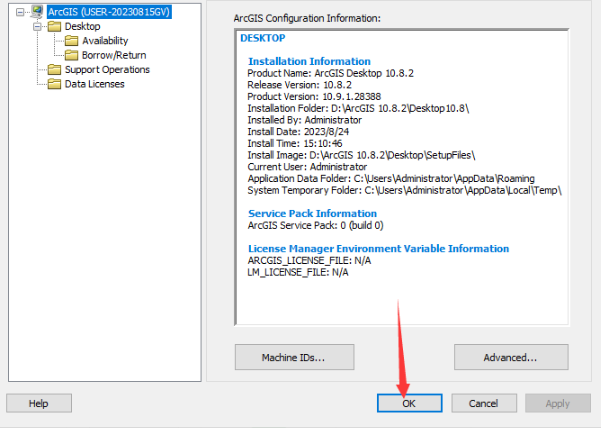Click the ArcGIS computer icon in tree
Image resolution: width=601 pixels, height=428 pixels.
[x=37, y=12]
